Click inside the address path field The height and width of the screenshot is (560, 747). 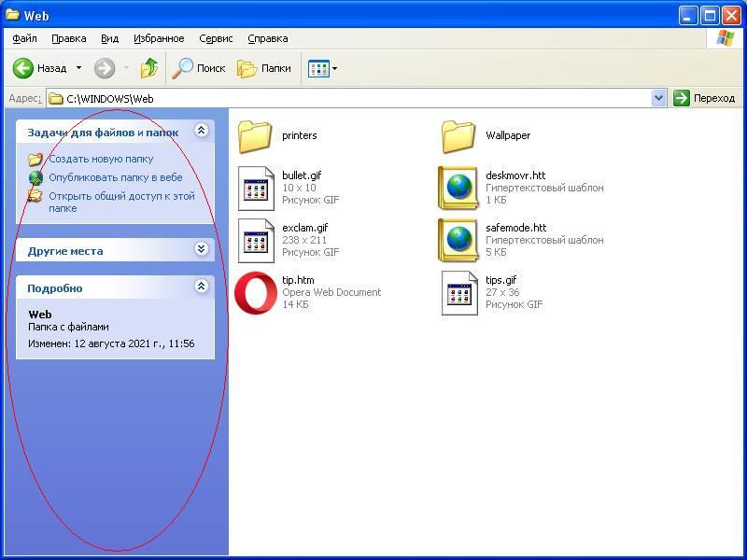point(355,98)
